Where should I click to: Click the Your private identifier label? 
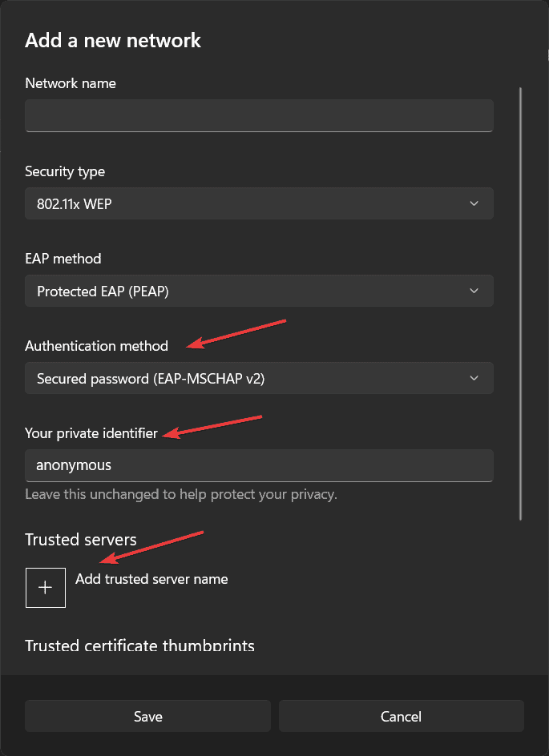(x=91, y=433)
